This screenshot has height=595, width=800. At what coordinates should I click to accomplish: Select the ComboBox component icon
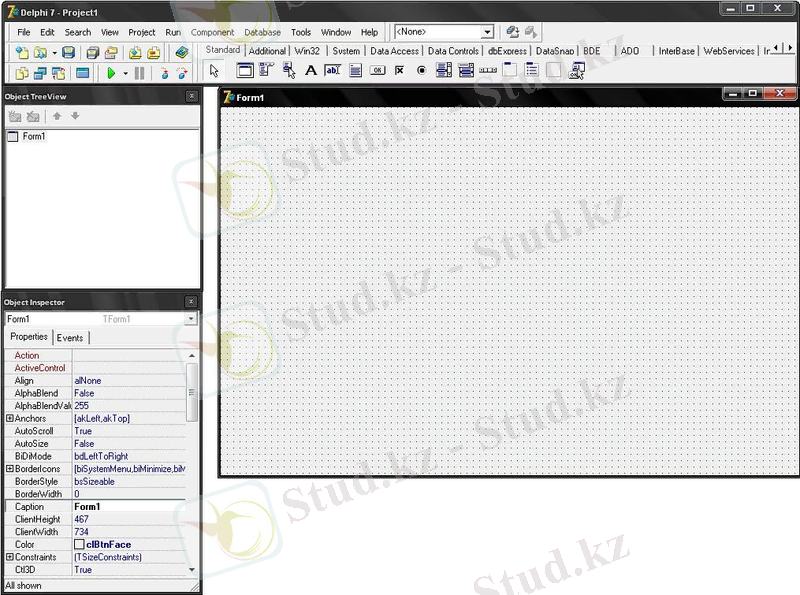[x=466, y=70]
